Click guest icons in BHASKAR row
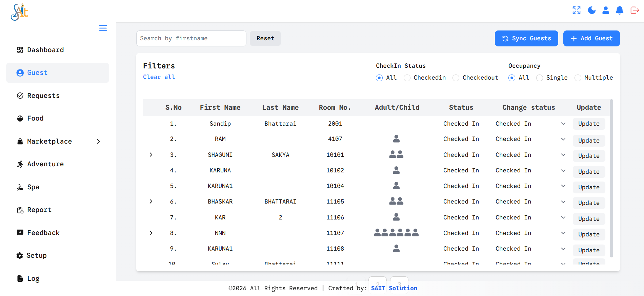 (x=396, y=201)
